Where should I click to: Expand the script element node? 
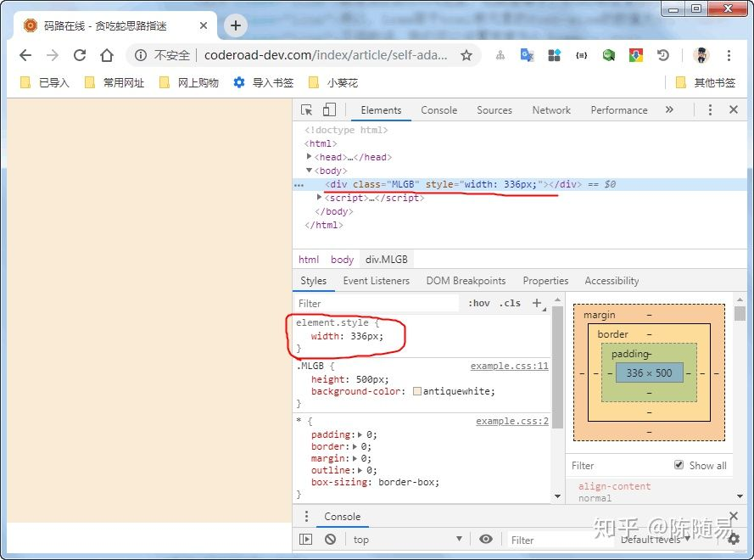[x=320, y=198]
